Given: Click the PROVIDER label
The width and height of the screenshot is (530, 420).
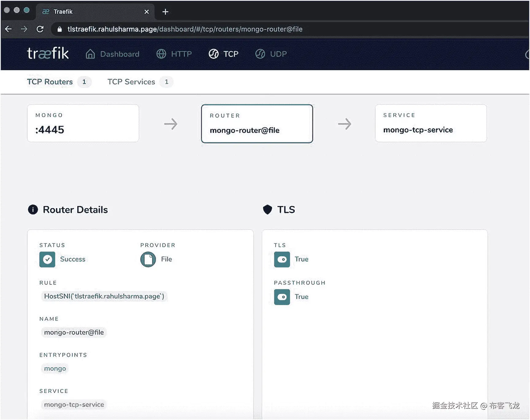Looking at the screenshot, I should coord(158,245).
